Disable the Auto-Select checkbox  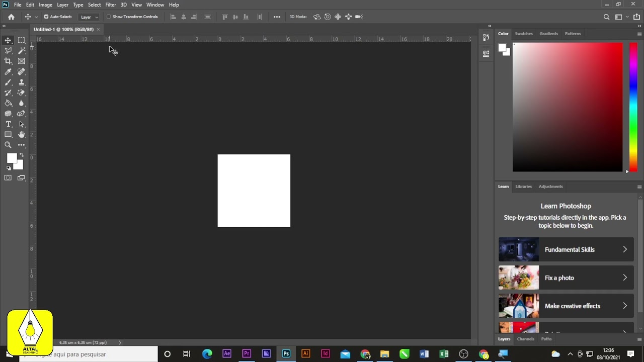(46, 17)
